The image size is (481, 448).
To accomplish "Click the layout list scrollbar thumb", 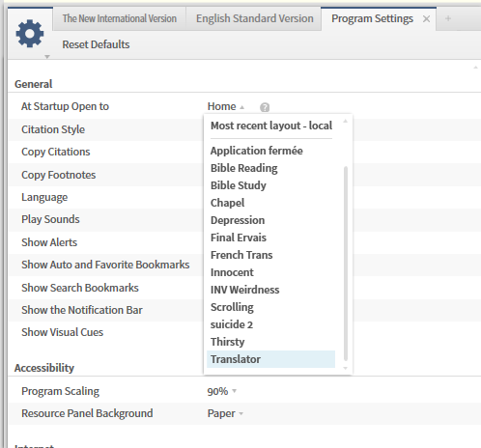I will 346,264.
